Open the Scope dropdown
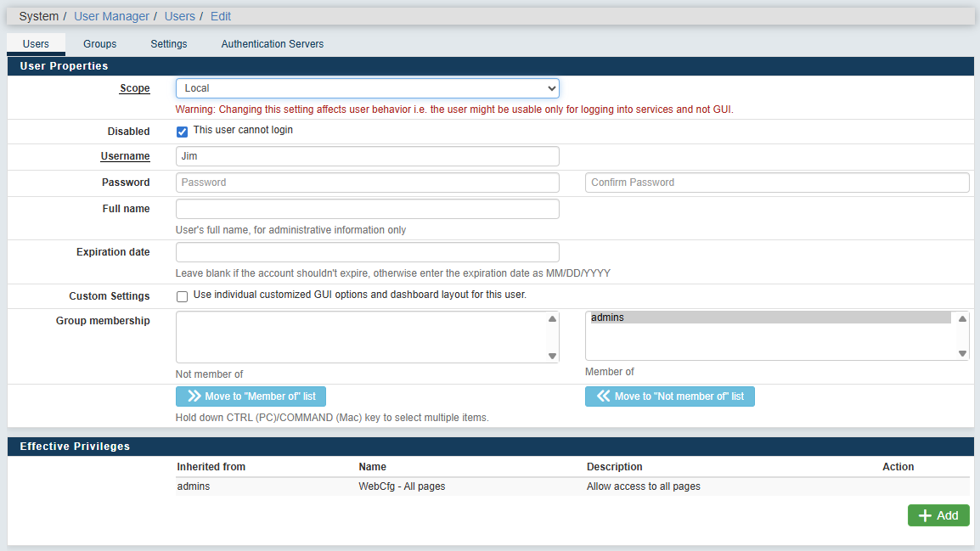This screenshot has width=980, height=551. click(367, 88)
